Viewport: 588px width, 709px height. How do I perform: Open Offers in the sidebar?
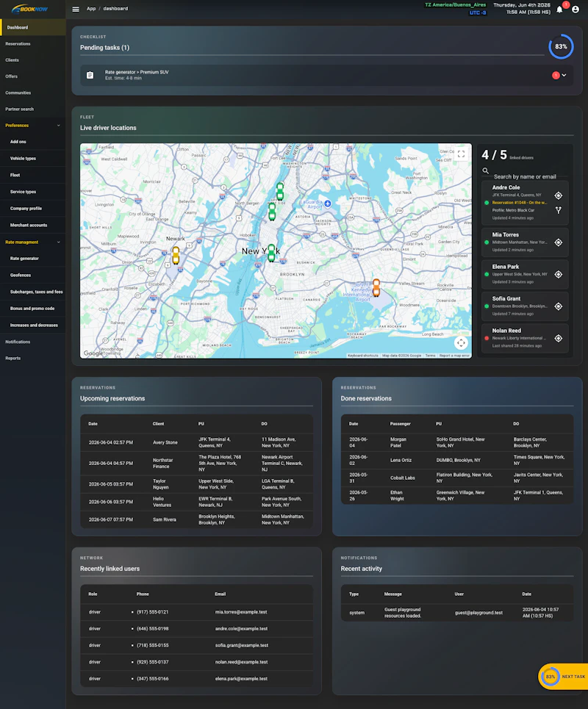coord(32,76)
